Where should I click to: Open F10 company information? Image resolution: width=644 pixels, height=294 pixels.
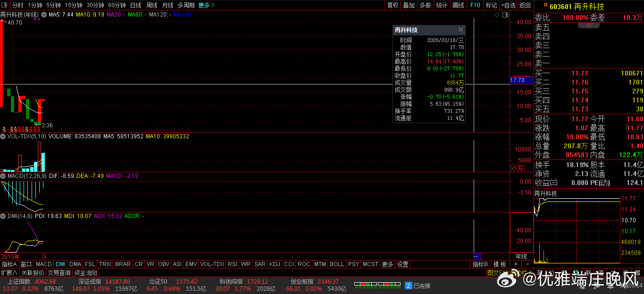coord(475,5)
